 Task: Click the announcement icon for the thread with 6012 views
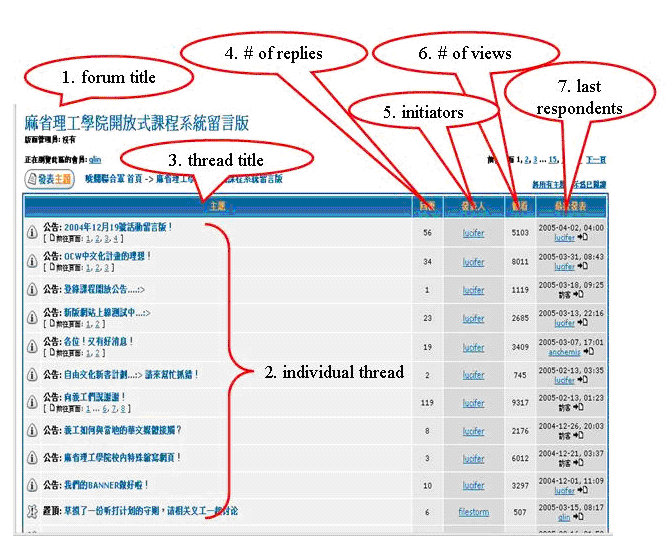[32, 458]
